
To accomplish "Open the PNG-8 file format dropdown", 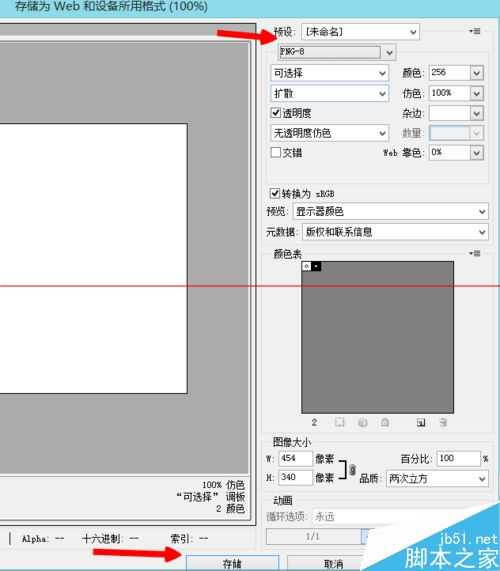I will coord(337,52).
